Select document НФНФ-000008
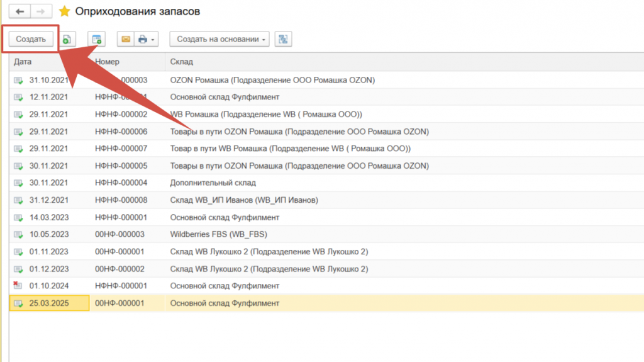Screen dimensions: 644x362 121,200
